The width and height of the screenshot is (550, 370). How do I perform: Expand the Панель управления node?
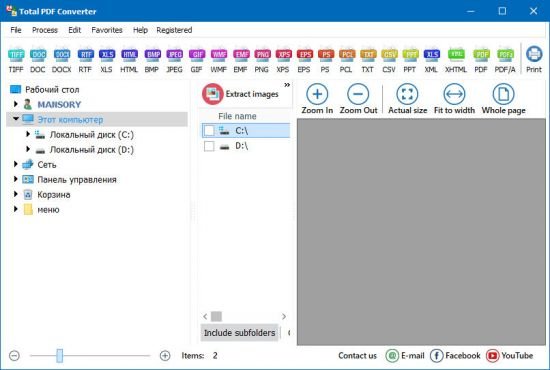(15, 179)
